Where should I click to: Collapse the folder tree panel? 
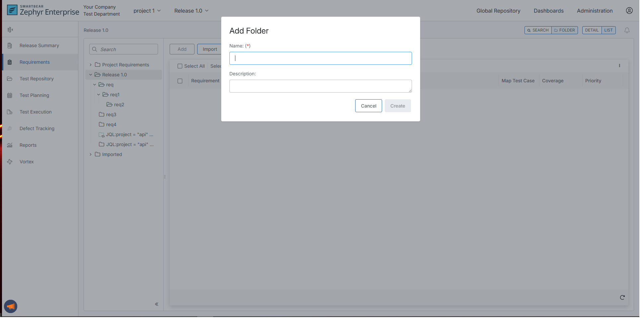coord(156,304)
